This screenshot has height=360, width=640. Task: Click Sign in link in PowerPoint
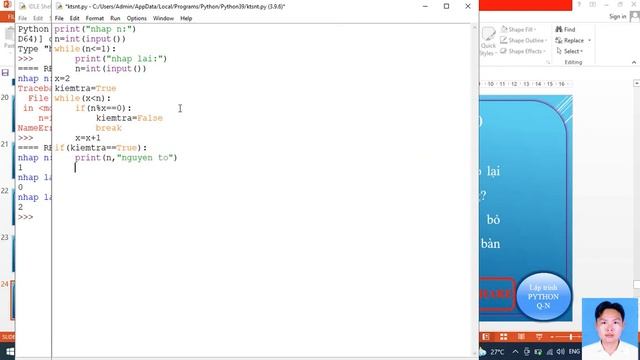tap(618, 16)
